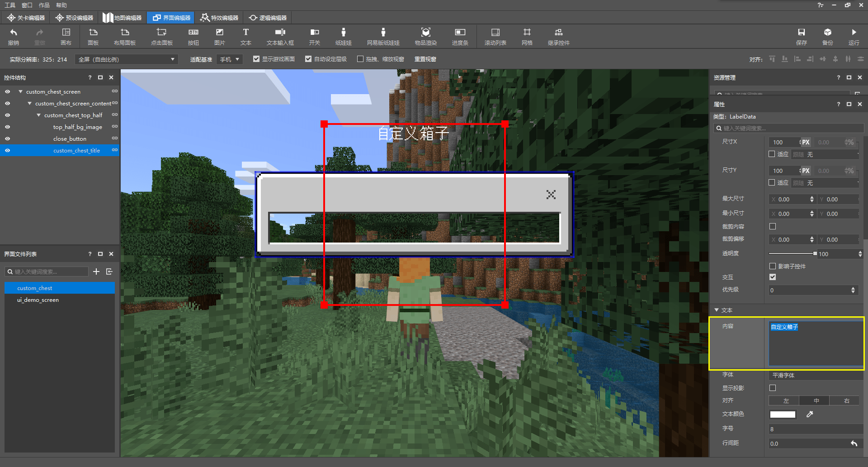Click the undo (撤销) toolbar icon
868x467 pixels.
pos(14,36)
